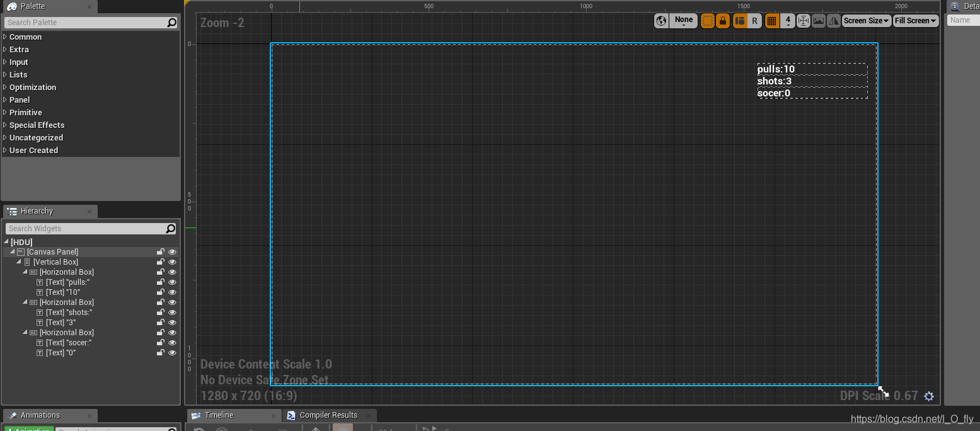This screenshot has height=431, width=980.
Task: Select the [Text] "10" row
Action: [90, 292]
